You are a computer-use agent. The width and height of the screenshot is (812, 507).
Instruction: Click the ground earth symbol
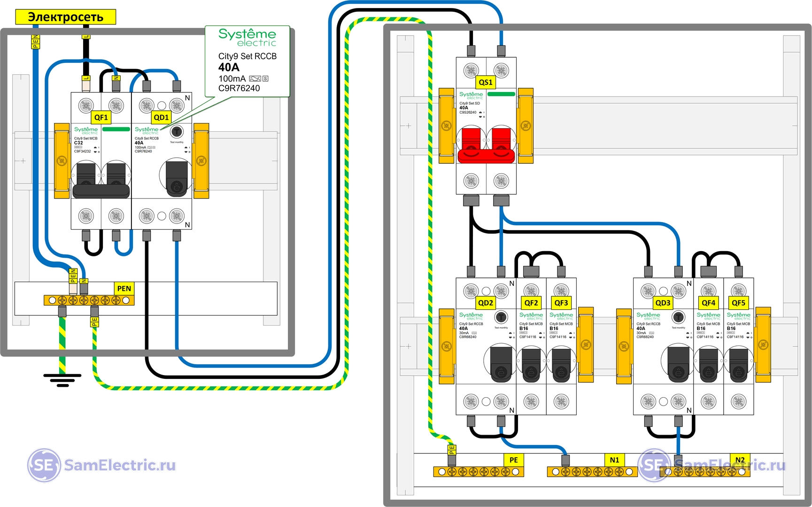click(62, 379)
